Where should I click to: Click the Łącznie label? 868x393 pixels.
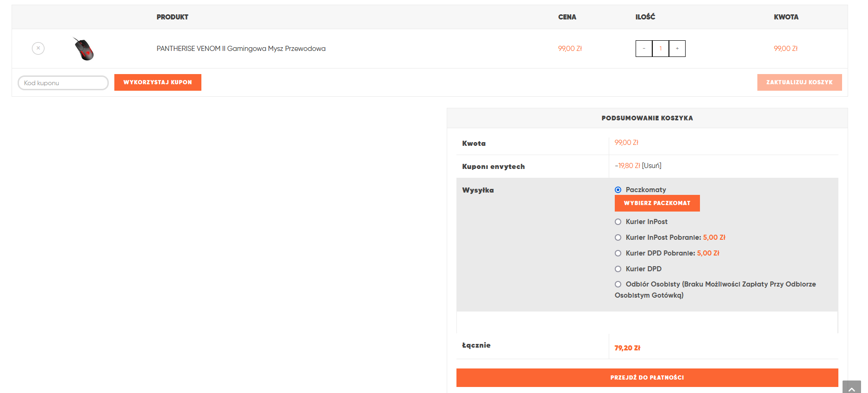[476, 345]
